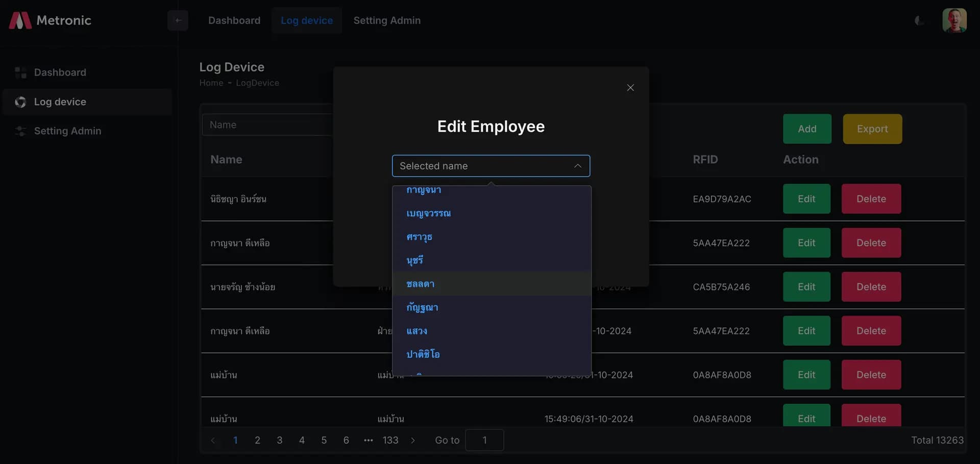The image size is (980, 464).
Task: Delete the row with RFID EA9D79A2AC
Action: coord(871,199)
